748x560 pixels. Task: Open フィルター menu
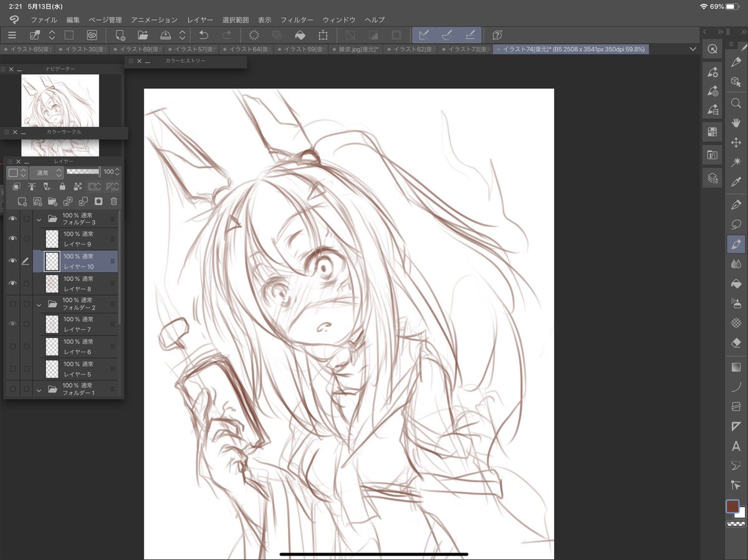click(x=297, y=20)
